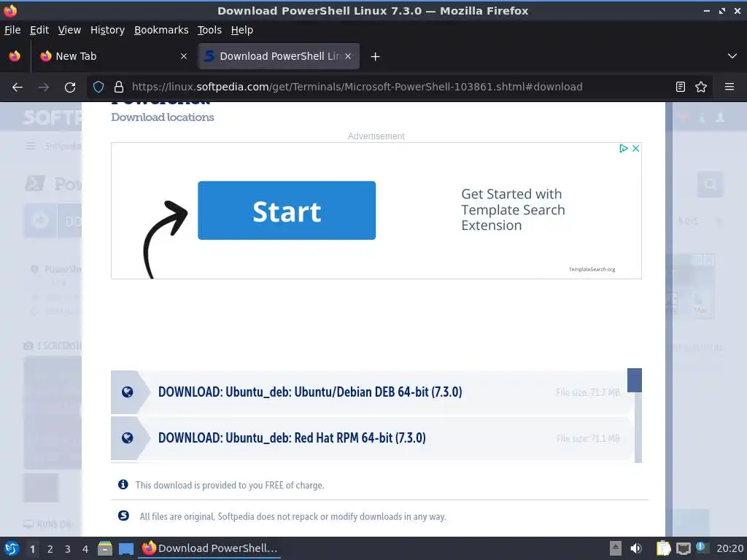Click the globe icon beside Red Hat RPM download
The width and height of the screenshot is (747, 560).
pyautogui.click(x=127, y=438)
